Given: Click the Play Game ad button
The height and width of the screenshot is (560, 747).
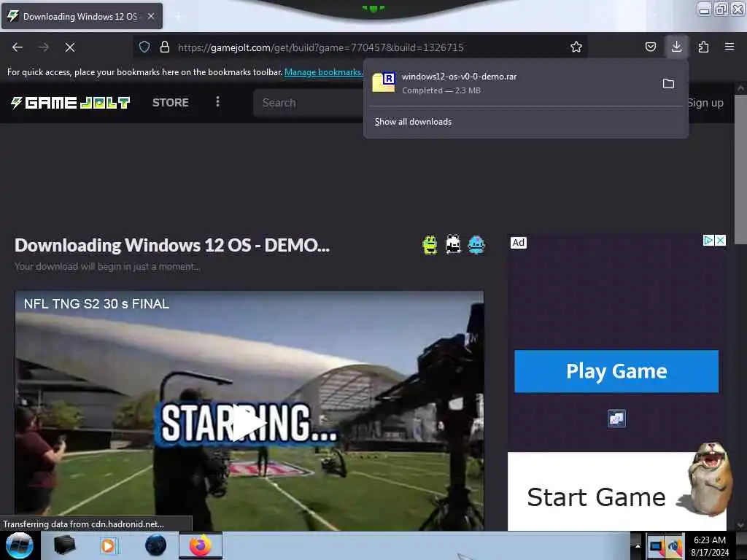Looking at the screenshot, I should [x=616, y=371].
